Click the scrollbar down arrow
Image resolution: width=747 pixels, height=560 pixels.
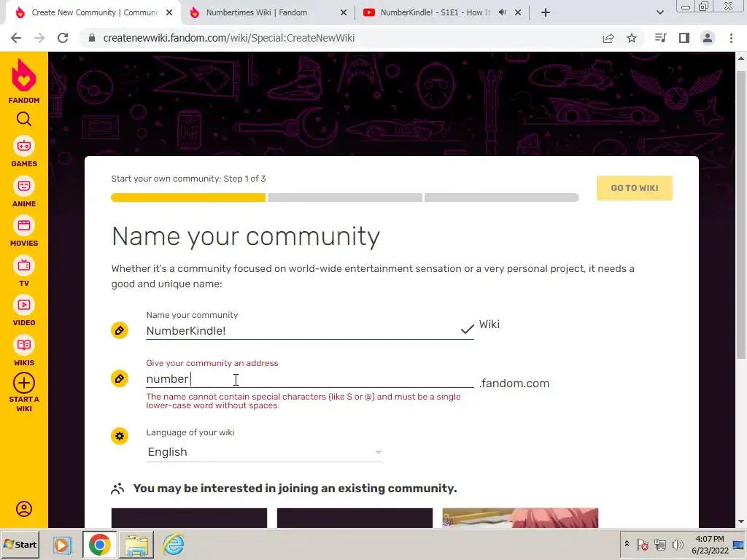click(x=741, y=522)
